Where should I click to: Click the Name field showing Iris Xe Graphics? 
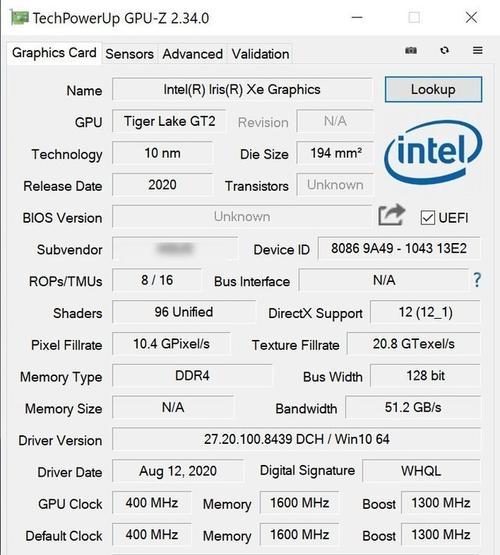click(x=242, y=90)
